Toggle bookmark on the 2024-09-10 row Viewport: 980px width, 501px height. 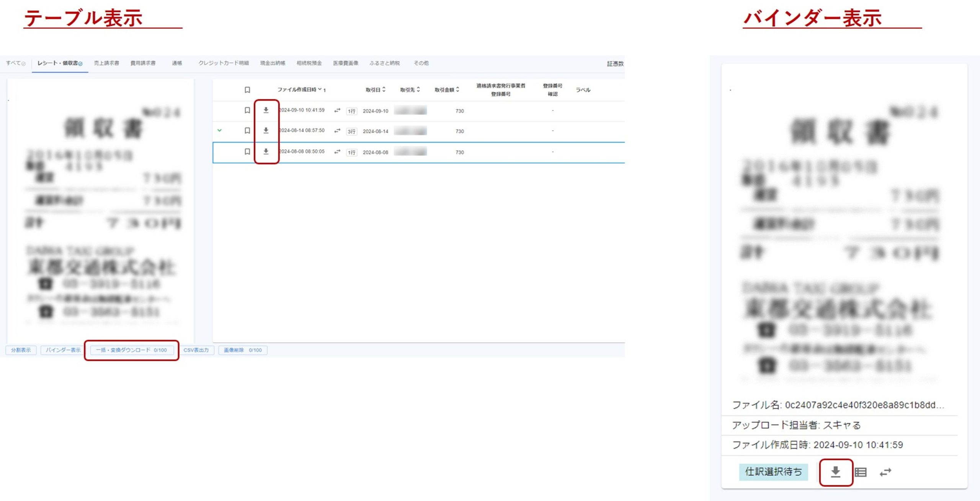(x=247, y=110)
